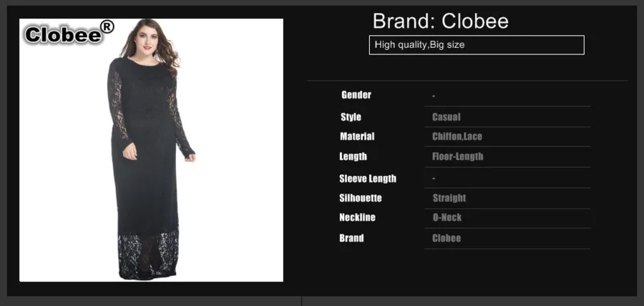Click the Clobee brand value in table
Image resolution: width=644 pixels, height=306 pixels.
click(446, 238)
